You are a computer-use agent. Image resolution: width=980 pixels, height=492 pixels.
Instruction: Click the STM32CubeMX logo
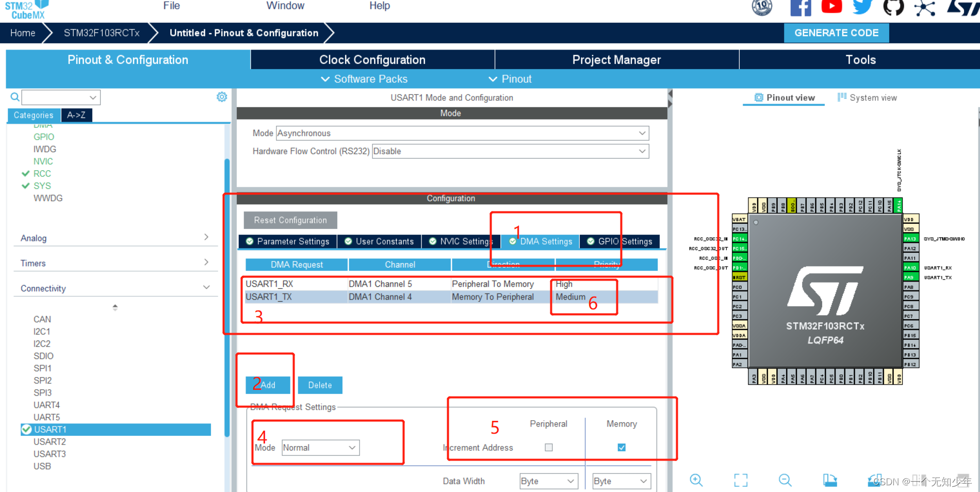pos(27,10)
